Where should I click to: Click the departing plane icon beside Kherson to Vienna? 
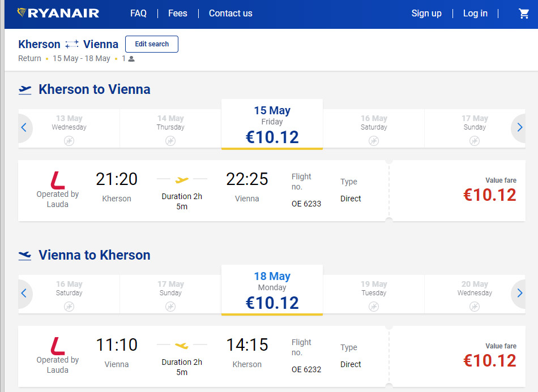pos(25,90)
